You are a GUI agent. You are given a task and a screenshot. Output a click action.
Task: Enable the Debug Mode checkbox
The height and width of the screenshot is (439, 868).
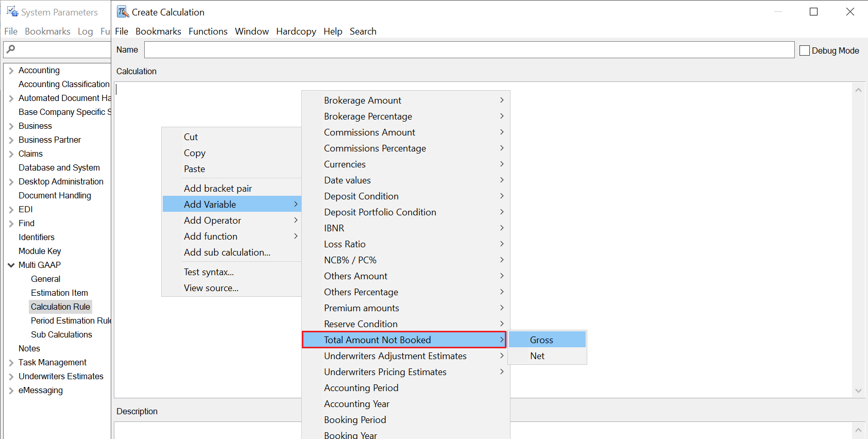click(805, 50)
